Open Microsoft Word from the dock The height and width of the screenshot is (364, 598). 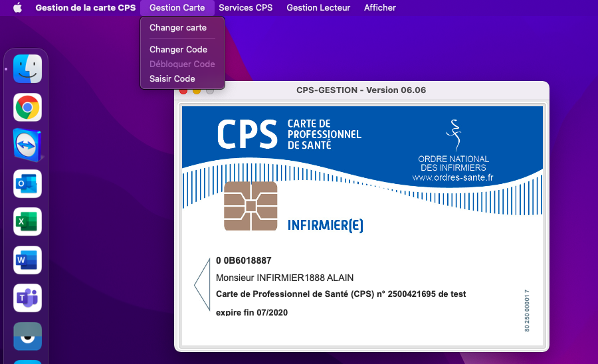coord(27,260)
